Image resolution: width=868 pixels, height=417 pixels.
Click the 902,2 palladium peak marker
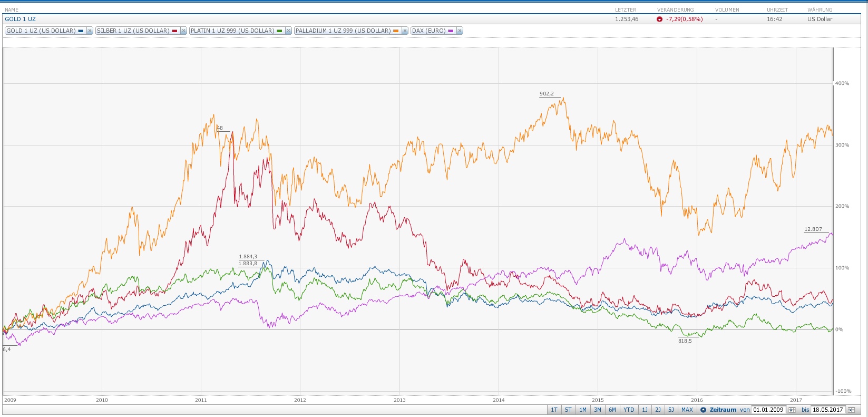(x=547, y=94)
